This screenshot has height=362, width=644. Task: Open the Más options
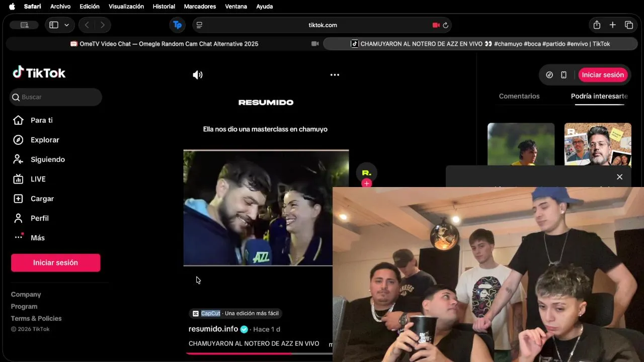pyautogui.click(x=29, y=238)
